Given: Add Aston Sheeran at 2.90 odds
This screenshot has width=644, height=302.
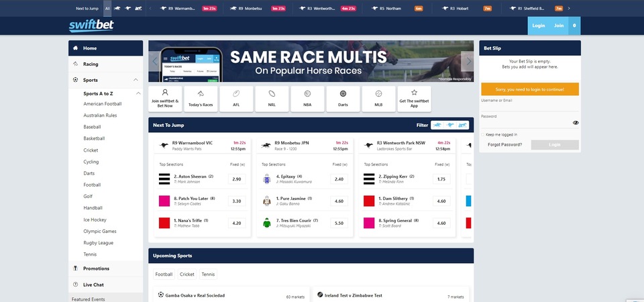Looking at the screenshot, I should point(237,179).
